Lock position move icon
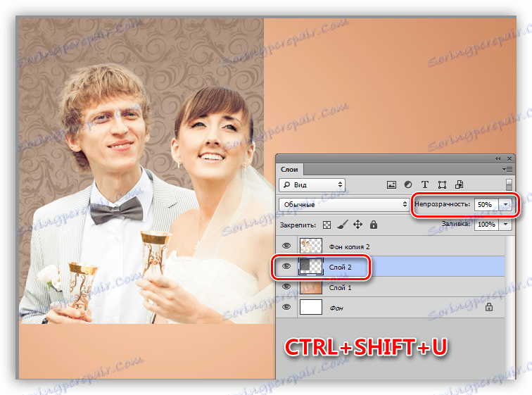Viewport: 532px width, 395px height. click(x=358, y=225)
